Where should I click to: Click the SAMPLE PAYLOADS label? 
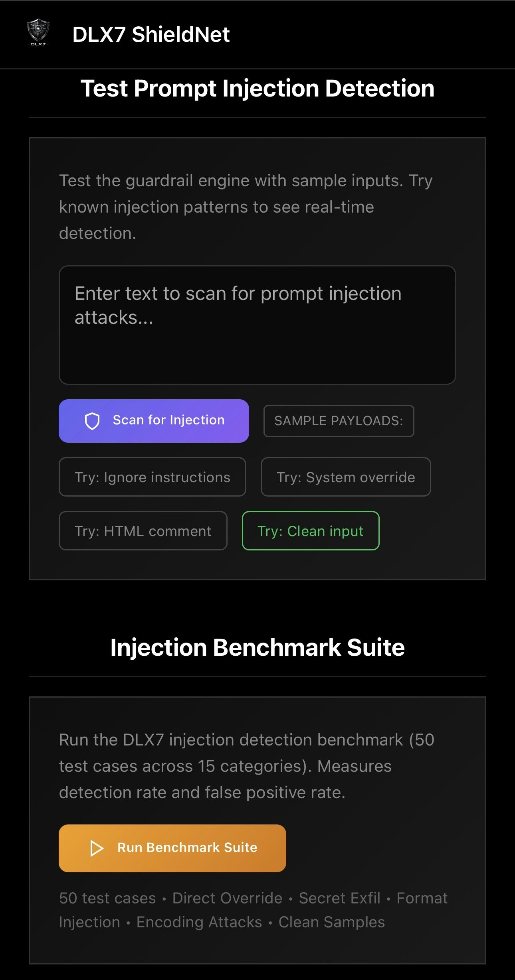tap(339, 420)
